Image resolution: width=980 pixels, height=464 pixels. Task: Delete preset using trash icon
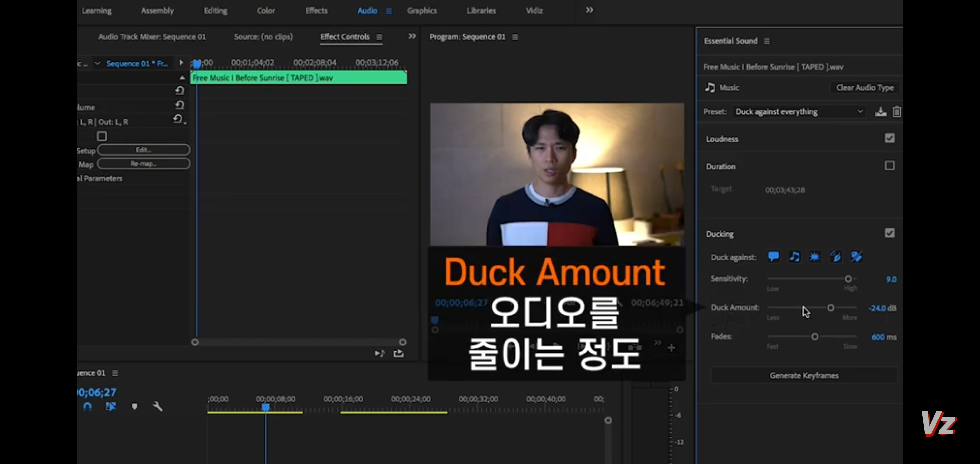897,112
